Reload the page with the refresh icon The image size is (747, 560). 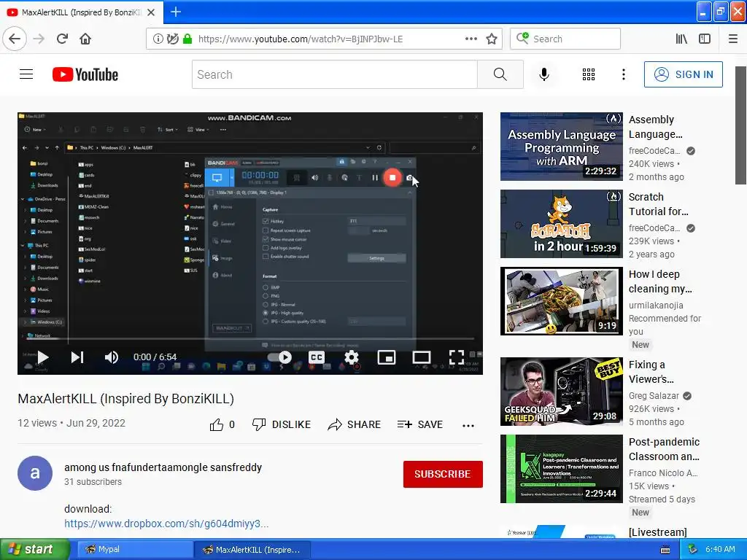[62, 39]
